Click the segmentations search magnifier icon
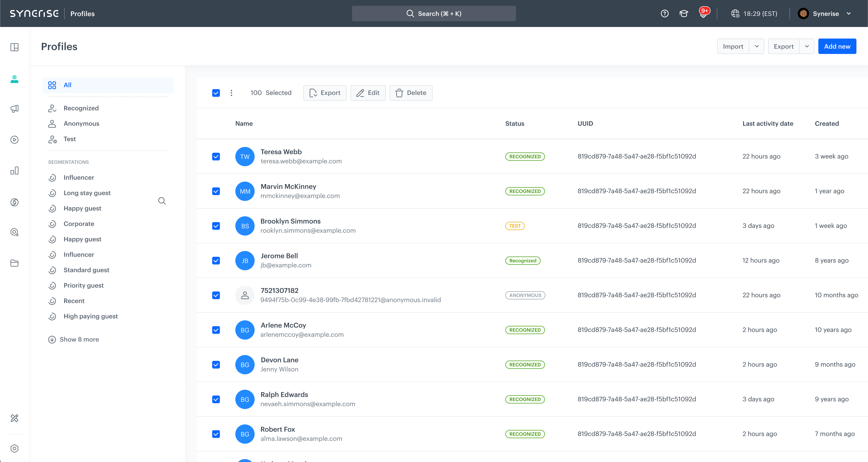The width and height of the screenshot is (868, 462). pos(162,201)
